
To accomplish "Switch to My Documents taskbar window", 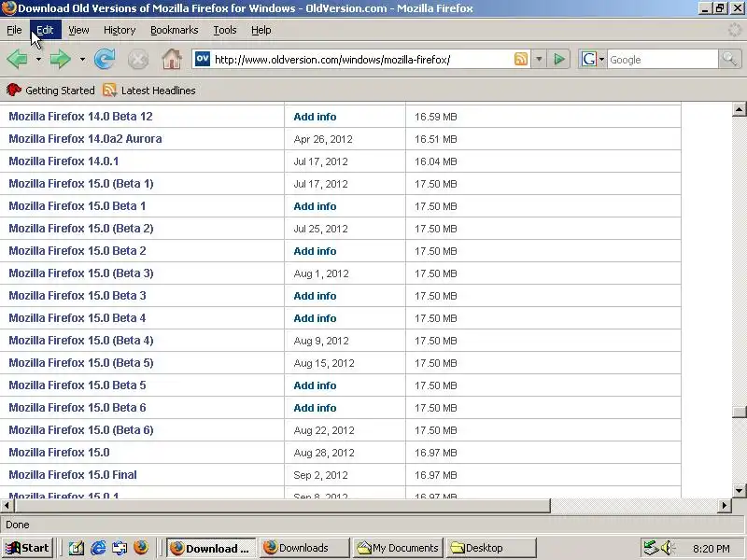I will (x=399, y=548).
